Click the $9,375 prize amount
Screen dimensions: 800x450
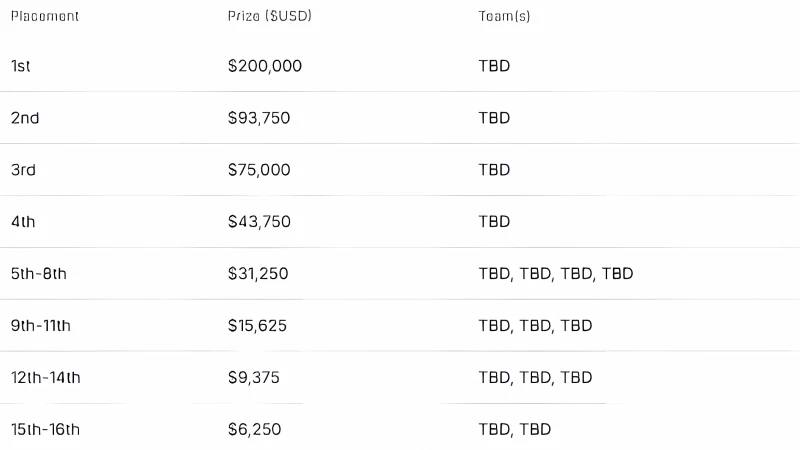tap(254, 378)
